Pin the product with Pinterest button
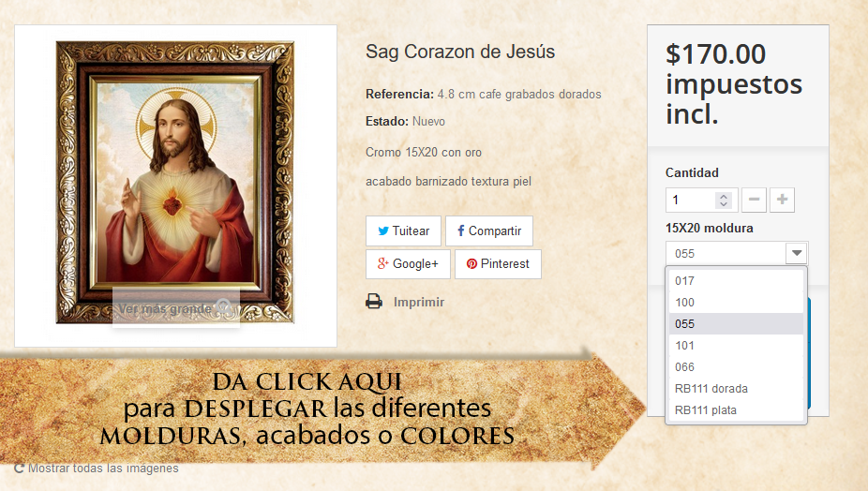 coord(498,264)
